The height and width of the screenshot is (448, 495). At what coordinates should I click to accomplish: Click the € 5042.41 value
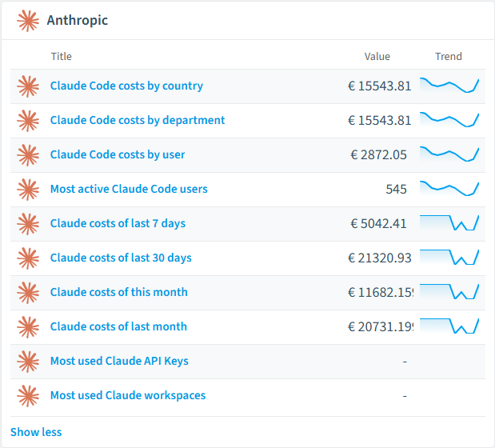(x=378, y=224)
